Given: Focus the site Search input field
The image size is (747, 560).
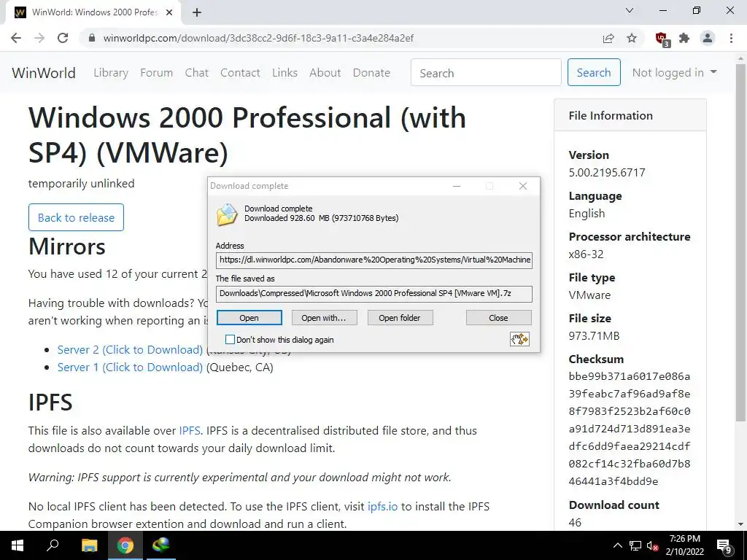Looking at the screenshot, I should click(x=486, y=72).
